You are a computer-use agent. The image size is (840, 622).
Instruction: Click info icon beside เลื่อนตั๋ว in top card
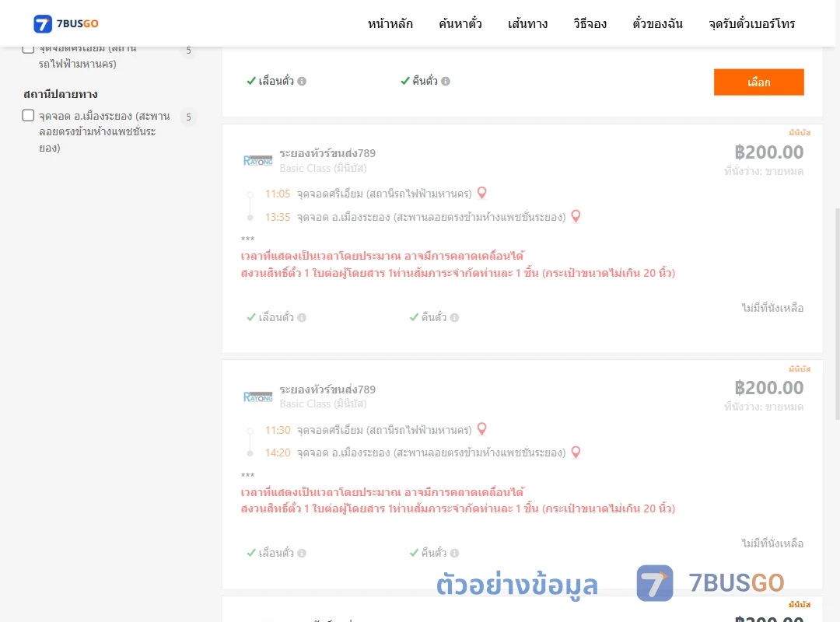(x=302, y=82)
